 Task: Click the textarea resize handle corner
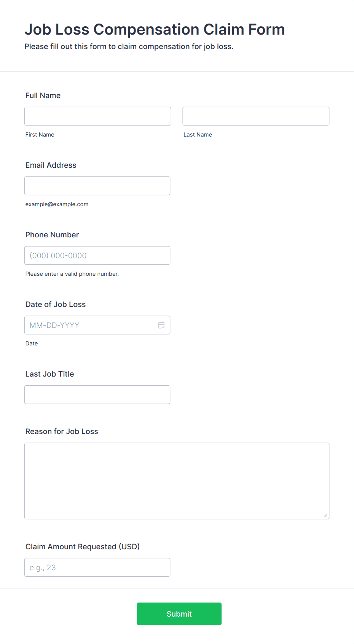[325, 515]
